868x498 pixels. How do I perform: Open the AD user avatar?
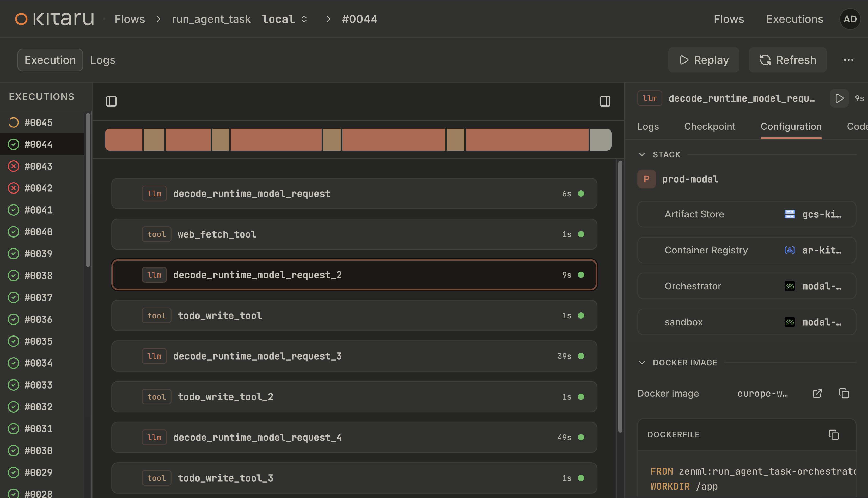coord(850,19)
